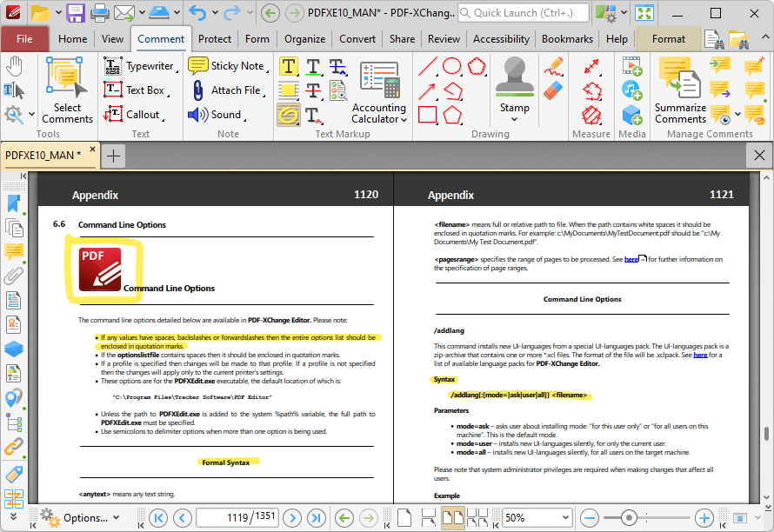This screenshot has height=532, width=774.
Task: Activate the Select Text tool
Action: click(x=14, y=90)
